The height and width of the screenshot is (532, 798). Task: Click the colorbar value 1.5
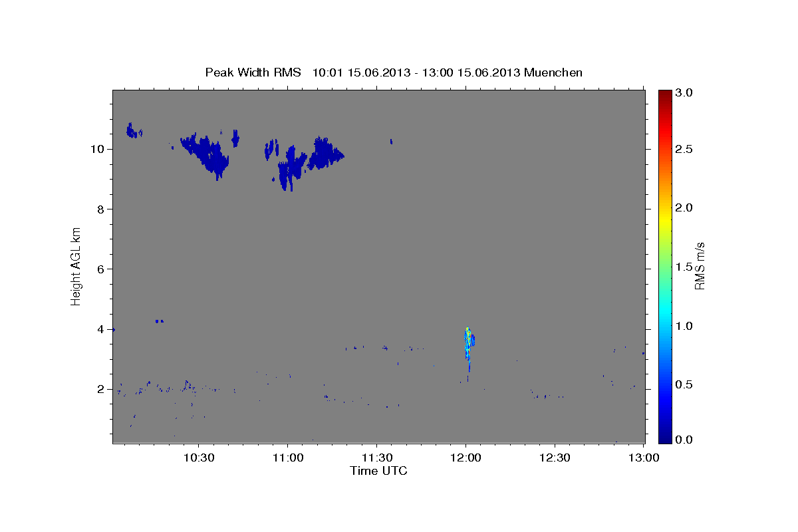coord(685,267)
